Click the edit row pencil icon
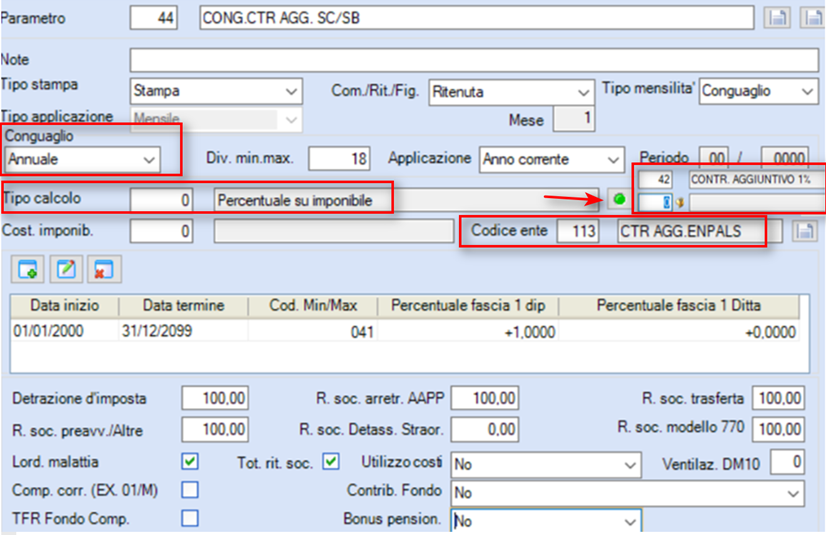This screenshot has width=826, height=535. click(66, 270)
